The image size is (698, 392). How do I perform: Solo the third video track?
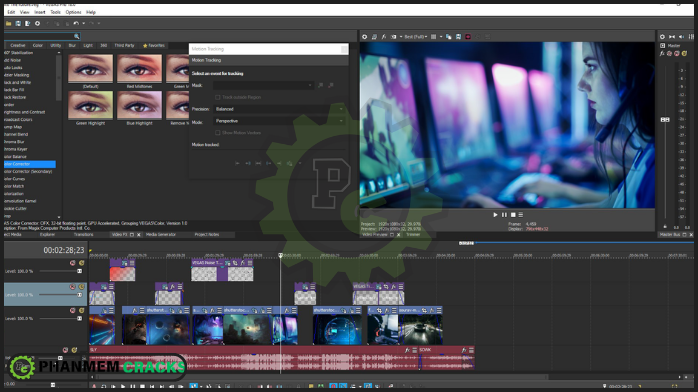[81, 311]
